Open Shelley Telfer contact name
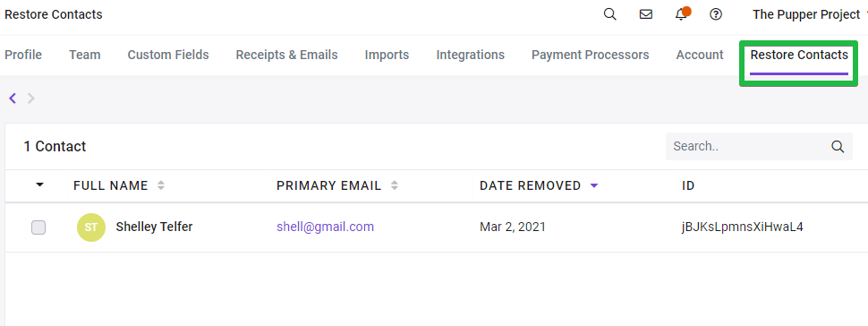 155,227
